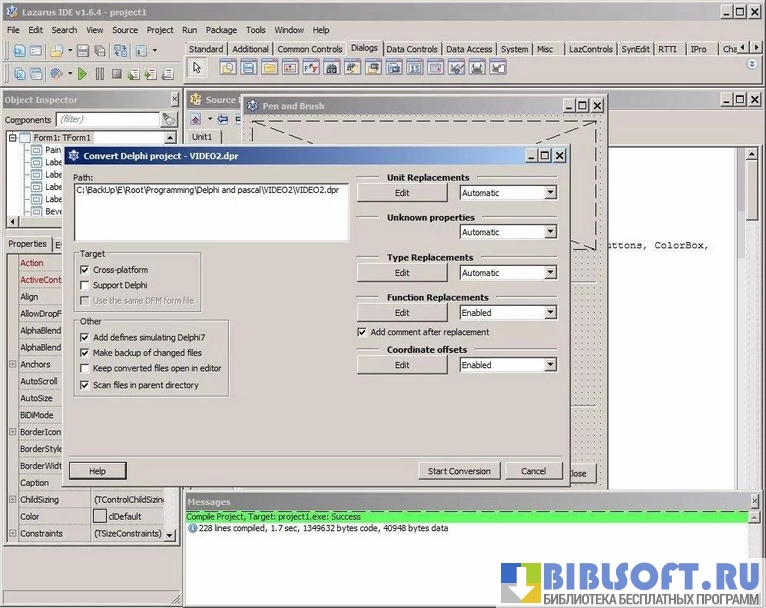Click the Stop icon in debug toolbar
Image resolution: width=766 pixels, height=608 pixels.
click(117, 74)
